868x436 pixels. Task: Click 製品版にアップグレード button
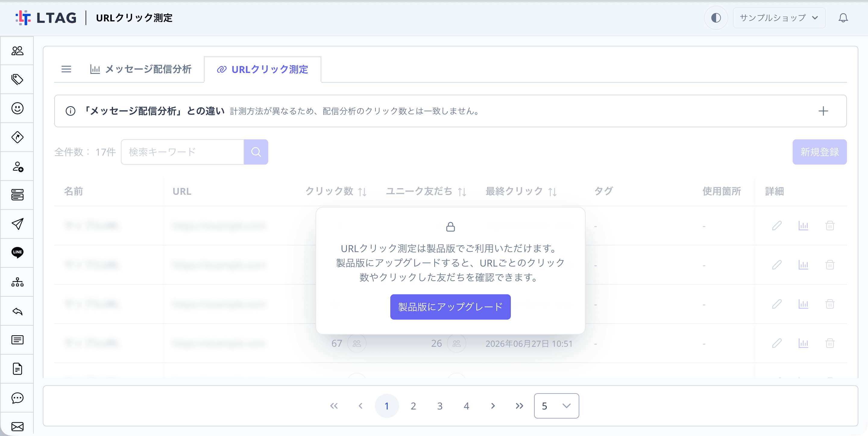(x=450, y=307)
